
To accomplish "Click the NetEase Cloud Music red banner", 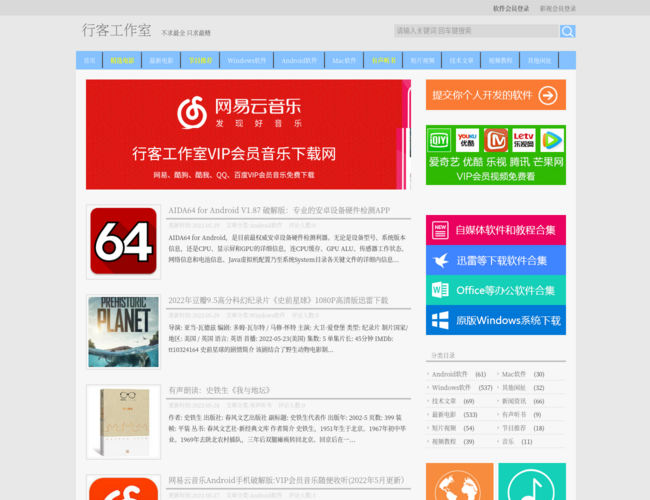I will point(248,134).
